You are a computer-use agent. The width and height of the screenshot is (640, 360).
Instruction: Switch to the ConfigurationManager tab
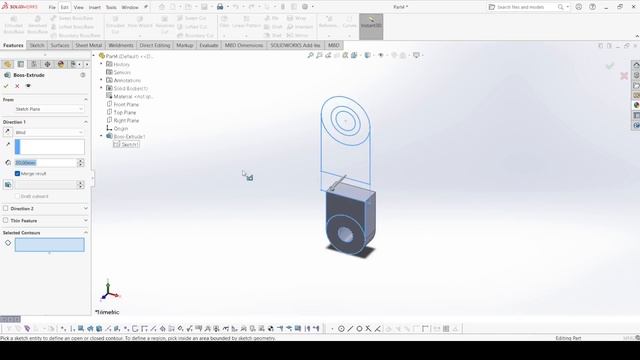click(34, 64)
